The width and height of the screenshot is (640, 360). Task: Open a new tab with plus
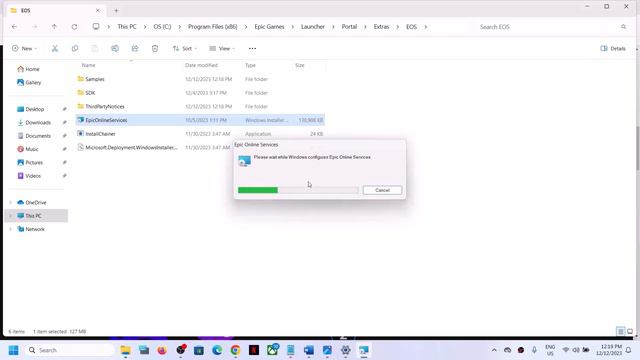(116, 11)
